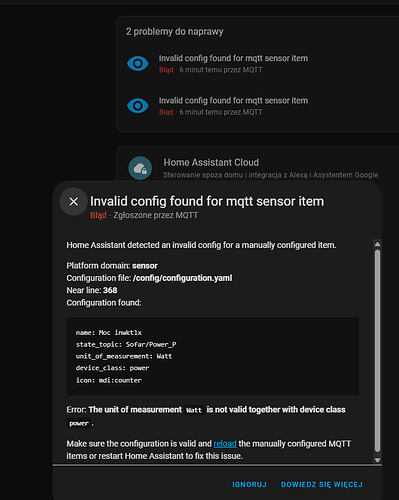Image resolution: width=399 pixels, height=500 pixels.
Task: Click inside the configuration code block
Action: point(213,356)
